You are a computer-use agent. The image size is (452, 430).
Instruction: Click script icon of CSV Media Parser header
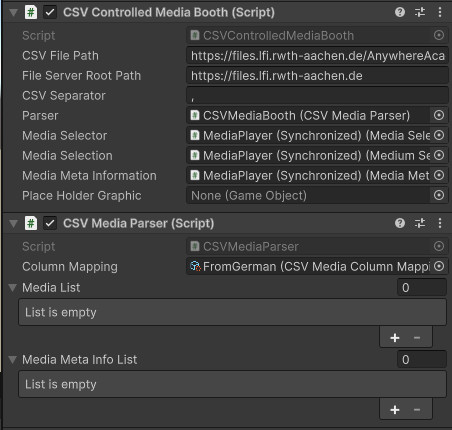pyautogui.click(x=31, y=223)
